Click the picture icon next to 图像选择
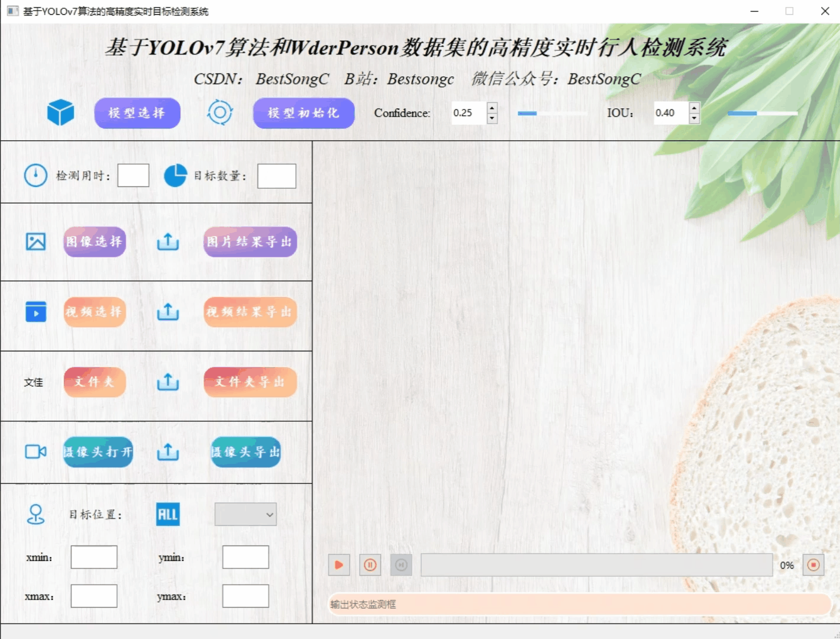 (35, 241)
